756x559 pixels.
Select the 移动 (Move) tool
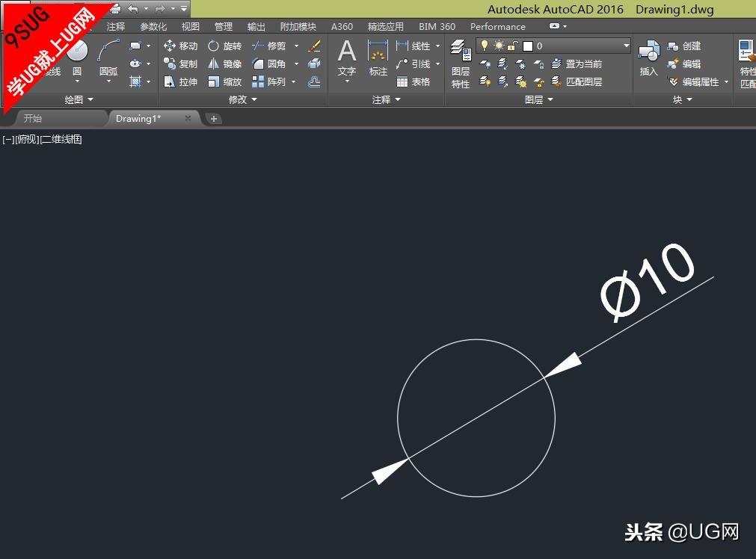181,46
